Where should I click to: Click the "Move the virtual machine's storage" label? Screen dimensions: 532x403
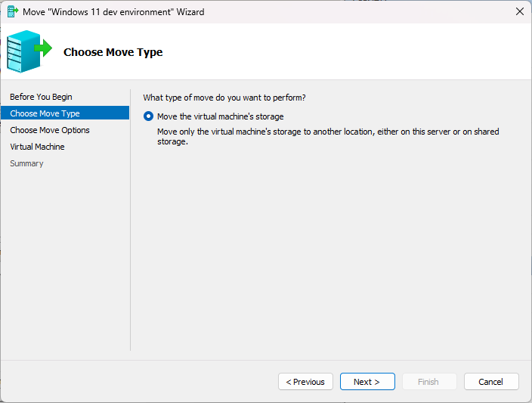(220, 116)
